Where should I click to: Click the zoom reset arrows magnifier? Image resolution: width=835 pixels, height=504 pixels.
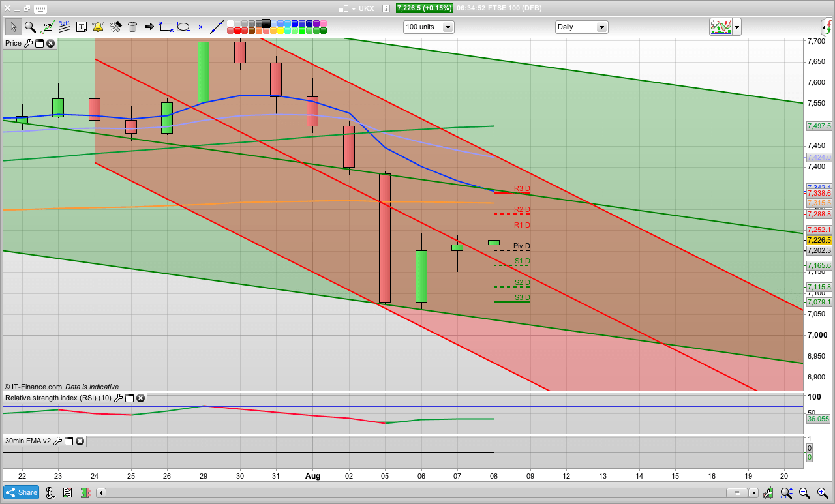click(x=786, y=493)
